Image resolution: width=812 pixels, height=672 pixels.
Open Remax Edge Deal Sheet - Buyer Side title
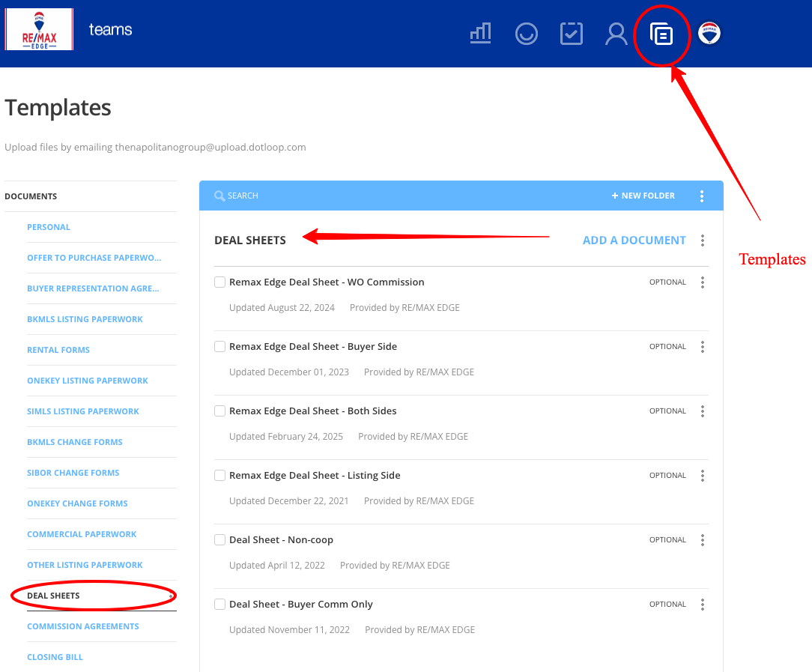coord(313,346)
